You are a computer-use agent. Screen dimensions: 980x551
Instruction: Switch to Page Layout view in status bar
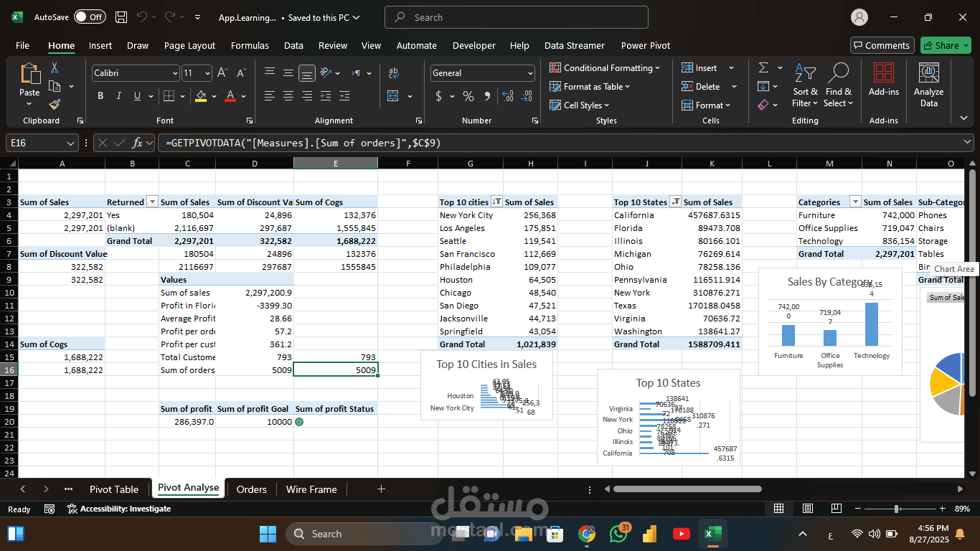coord(807,509)
